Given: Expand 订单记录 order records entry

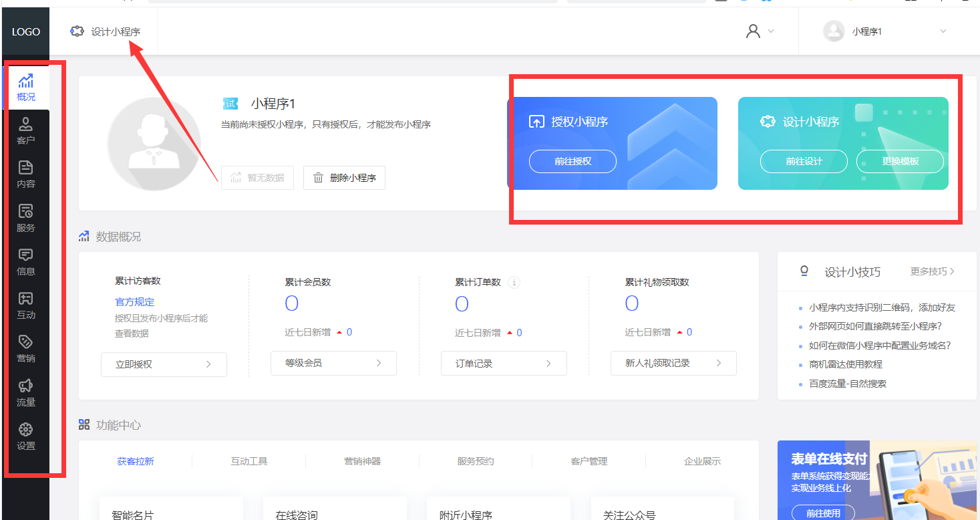Looking at the screenshot, I should [504, 363].
